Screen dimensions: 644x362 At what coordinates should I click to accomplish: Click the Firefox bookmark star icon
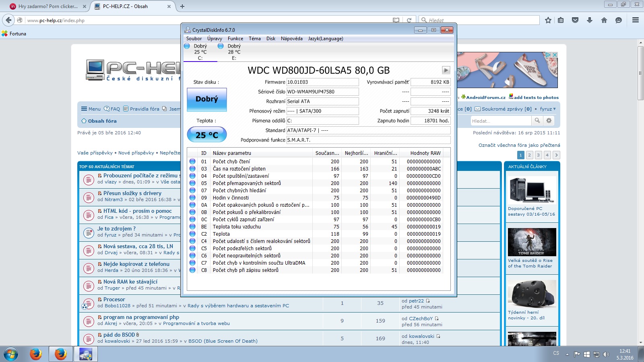point(548,20)
